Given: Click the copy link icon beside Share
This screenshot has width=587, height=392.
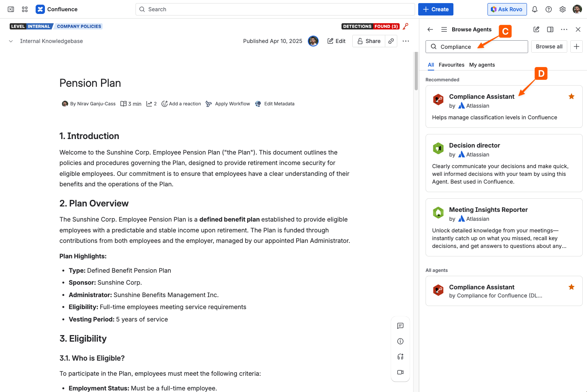Looking at the screenshot, I should [391, 41].
